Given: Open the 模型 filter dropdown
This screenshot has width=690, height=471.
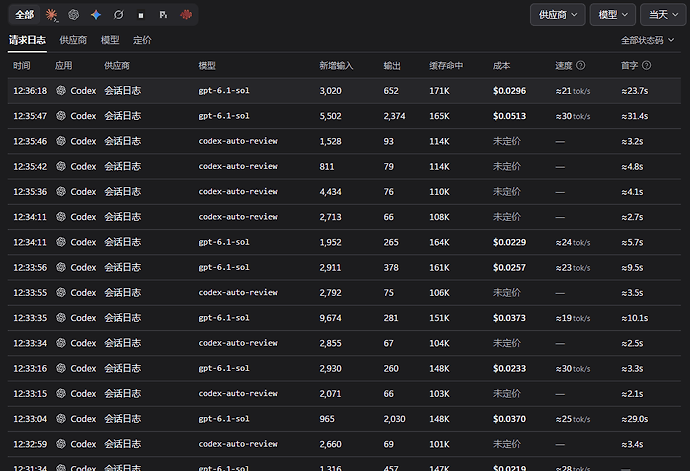Looking at the screenshot, I should tap(613, 15).
